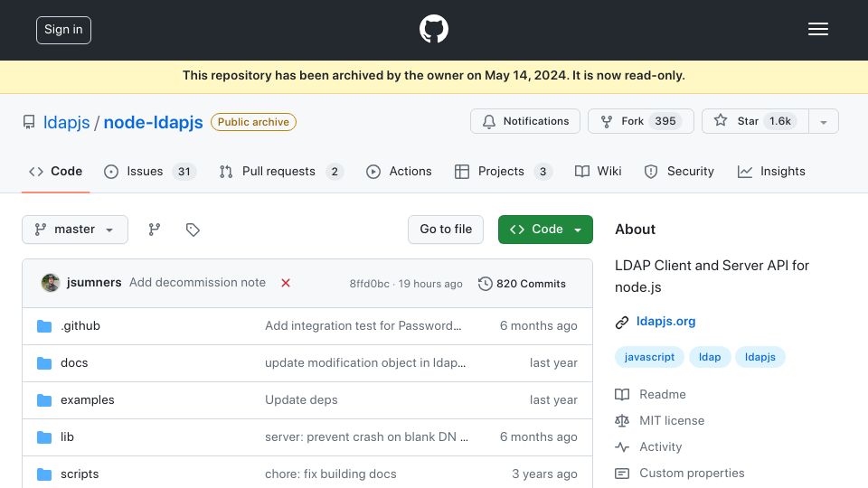Open the master branch dropdown
The height and width of the screenshot is (488, 868).
coord(75,229)
